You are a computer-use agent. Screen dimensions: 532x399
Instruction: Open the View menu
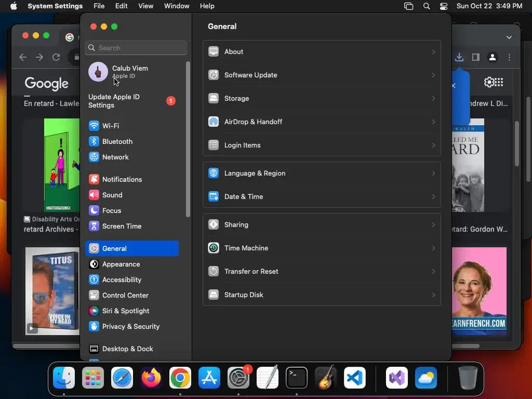click(x=145, y=6)
